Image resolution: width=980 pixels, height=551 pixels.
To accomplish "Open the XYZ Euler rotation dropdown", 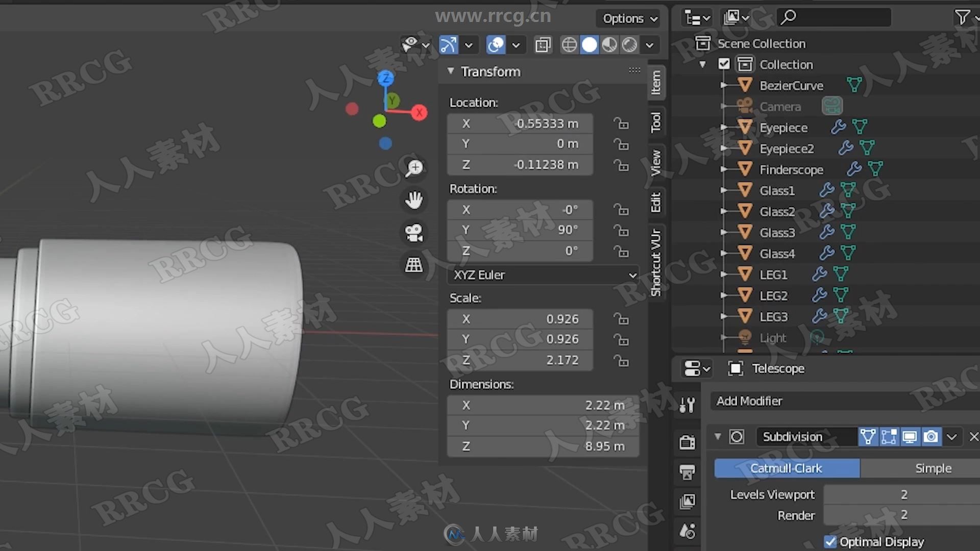I will (x=543, y=274).
